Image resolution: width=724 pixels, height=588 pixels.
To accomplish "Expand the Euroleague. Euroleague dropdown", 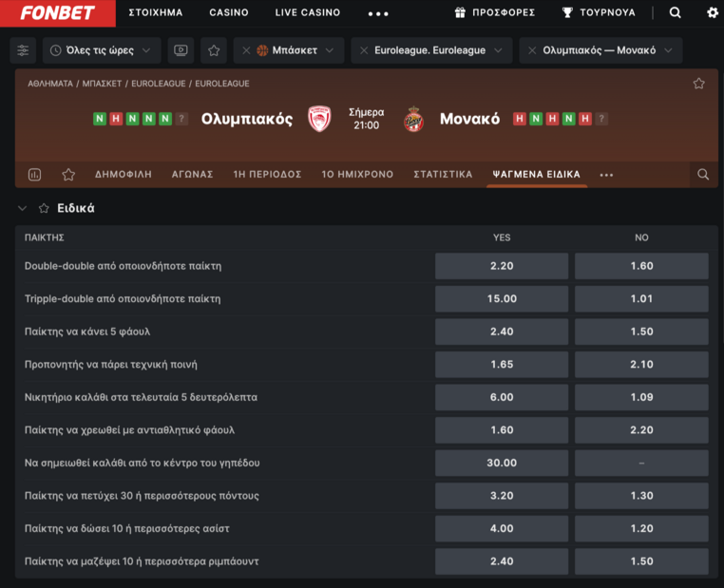I will [498, 50].
